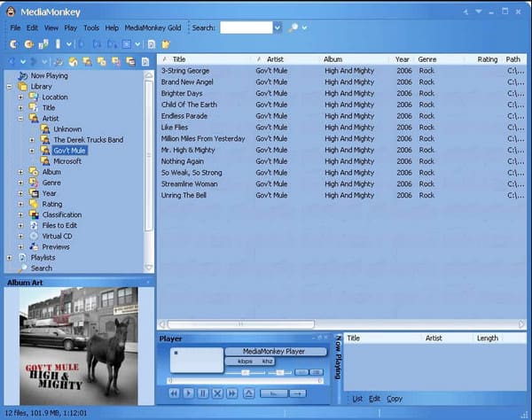Open the MediaMonkey Gold menu

[x=153, y=27]
